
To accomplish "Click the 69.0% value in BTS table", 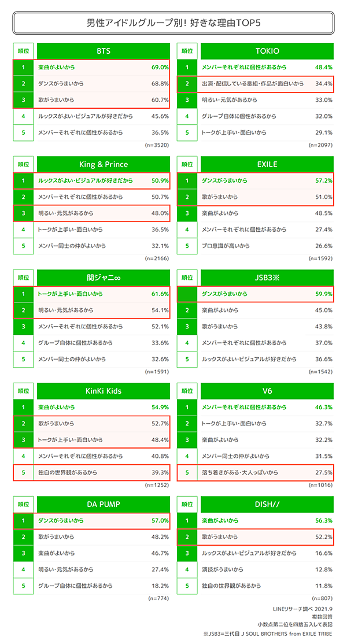I will pos(159,68).
